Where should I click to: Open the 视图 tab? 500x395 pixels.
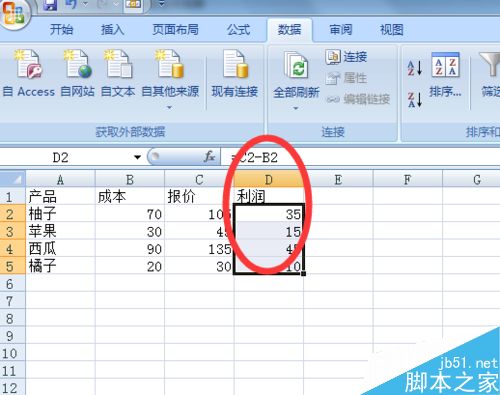click(x=392, y=30)
